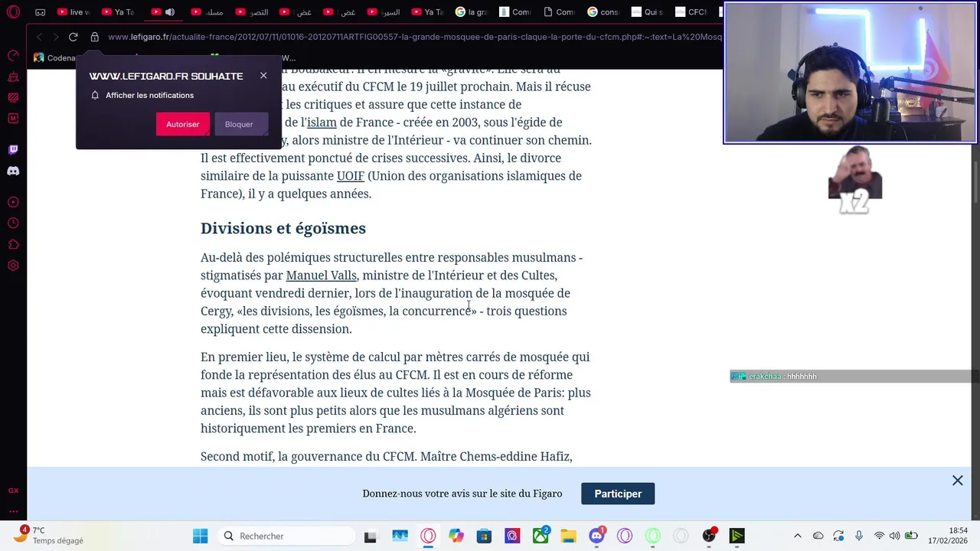This screenshot has width=980, height=551.
Task: Open the Twitch sidebar panel
Action: pyautogui.click(x=13, y=150)
